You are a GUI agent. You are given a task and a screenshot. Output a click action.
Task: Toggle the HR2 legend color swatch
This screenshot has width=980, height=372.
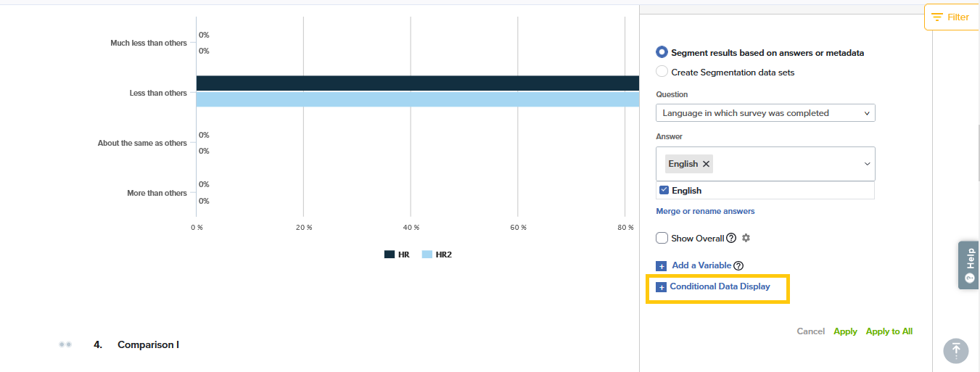coord(427,255)
